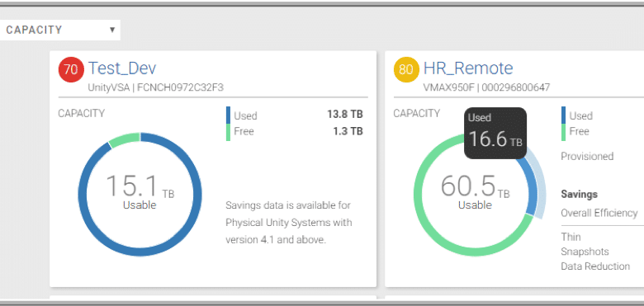Image resolution: width=644 pixels, height=306 pixels.
Task: Click the 15.1 TB Usable donut center
Action: coord(140,193)
